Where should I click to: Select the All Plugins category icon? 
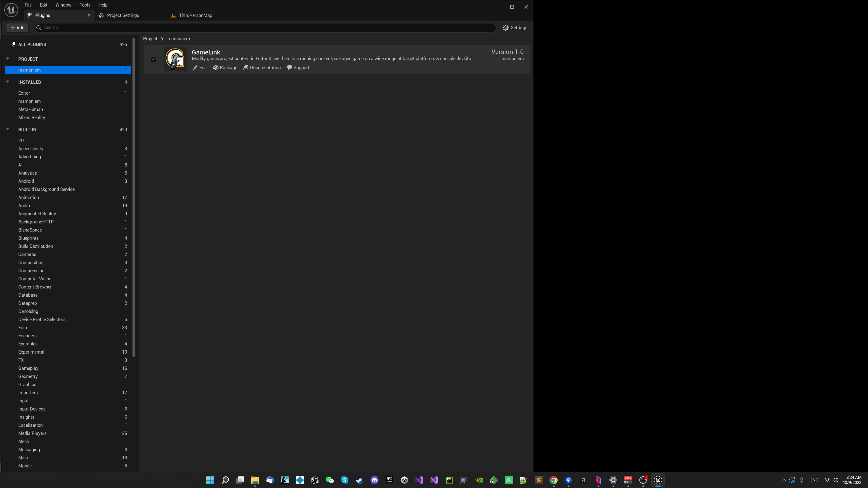[x=14, y=45]
